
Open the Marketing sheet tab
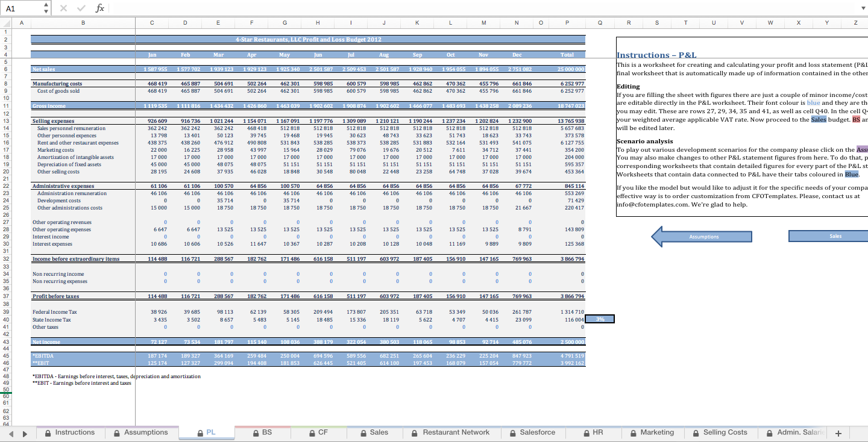[x=652, y=432]
